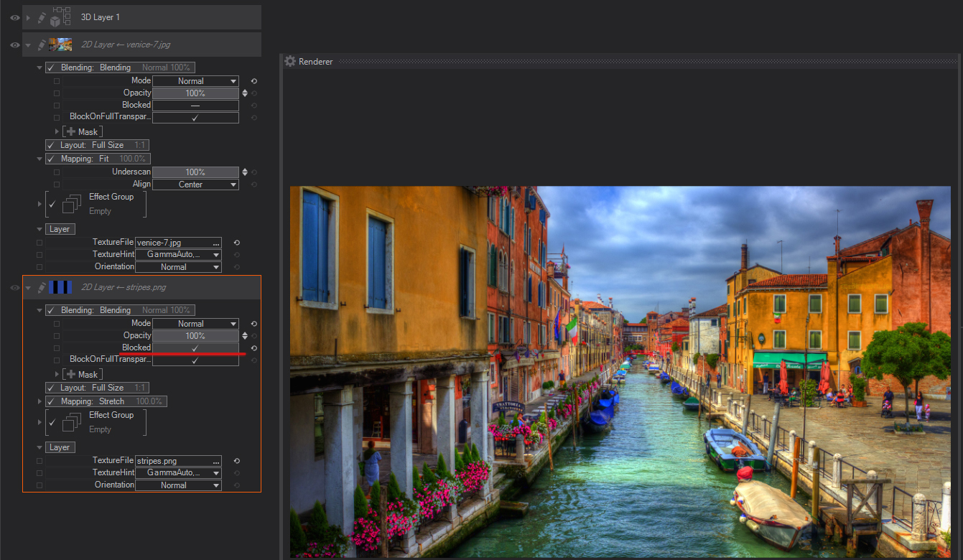Disable Blending checkbox on venice-7.jpg layer
This screenshot has width=963, height=560.
(x=51, y=67)
